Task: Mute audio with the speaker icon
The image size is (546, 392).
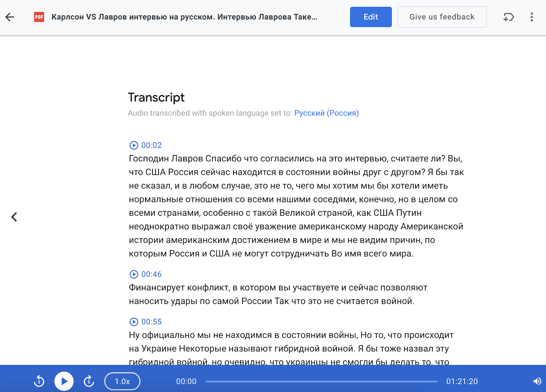Action: click(x=537, y=381)
